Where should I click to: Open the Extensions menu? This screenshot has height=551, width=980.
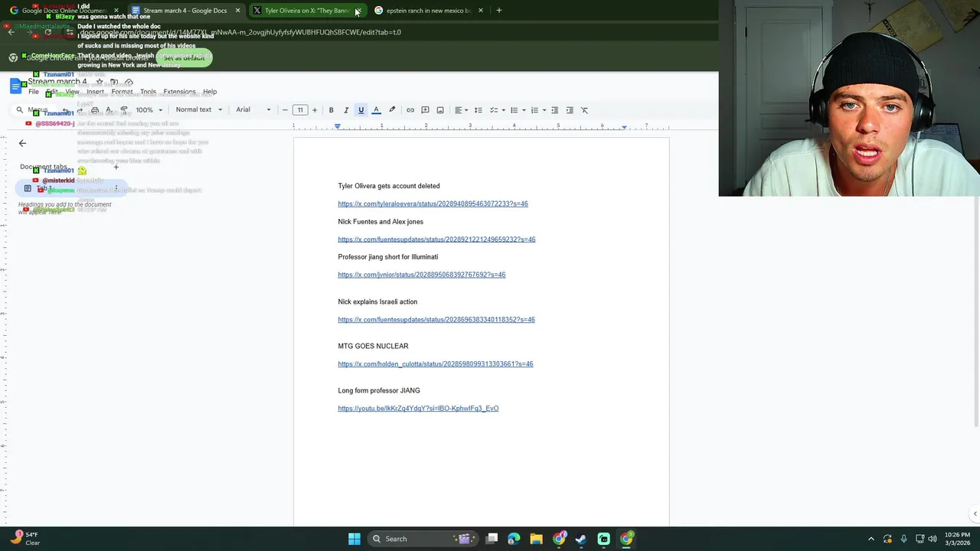[x=179, y=92]
